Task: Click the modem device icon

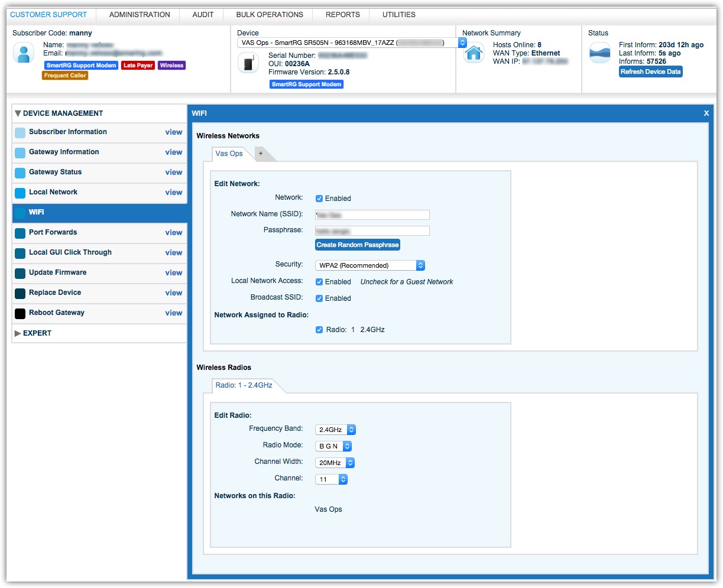Action: (x=248, y=63)
